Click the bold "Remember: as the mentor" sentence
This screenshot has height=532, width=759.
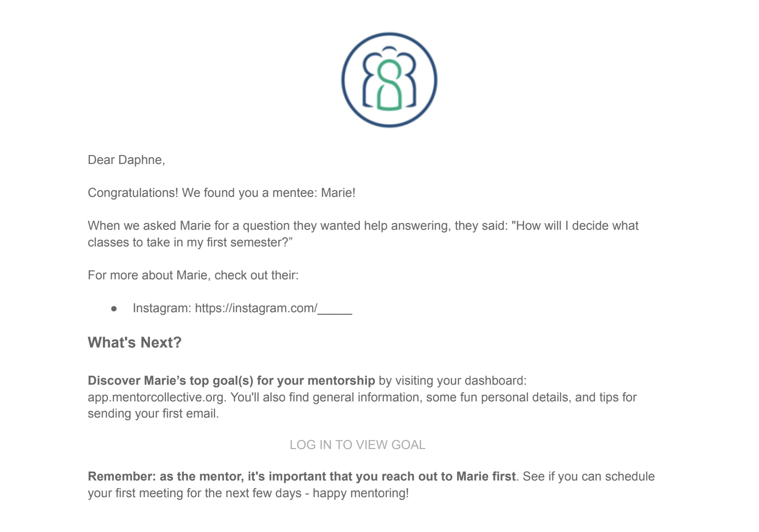[301, 476]
